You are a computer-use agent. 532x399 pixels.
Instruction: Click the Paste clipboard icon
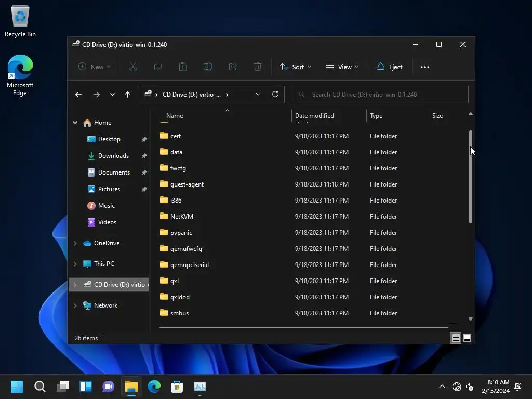click(x=182, y=67)
